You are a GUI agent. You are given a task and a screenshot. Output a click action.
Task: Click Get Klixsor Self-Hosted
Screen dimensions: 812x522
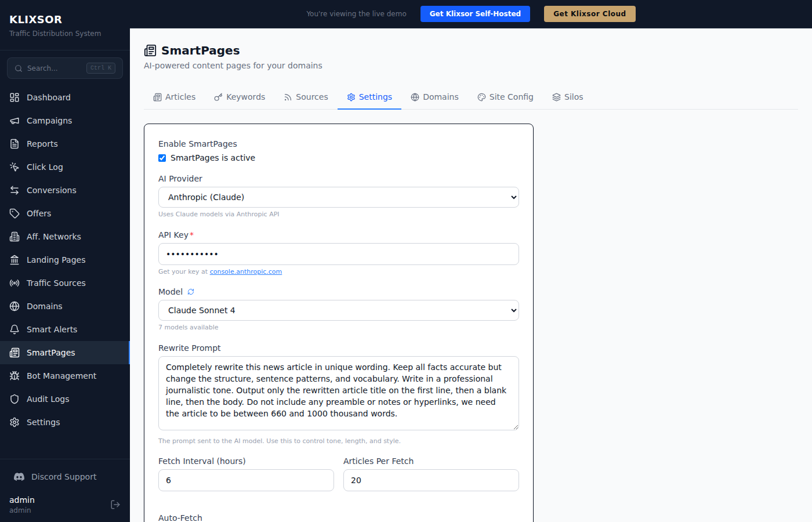[x=475, y=13]
